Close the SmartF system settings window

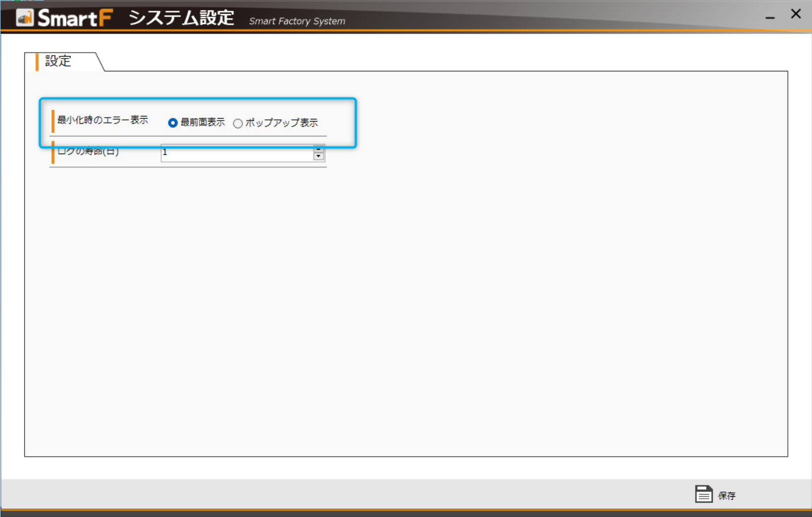[x=795, y=14]
